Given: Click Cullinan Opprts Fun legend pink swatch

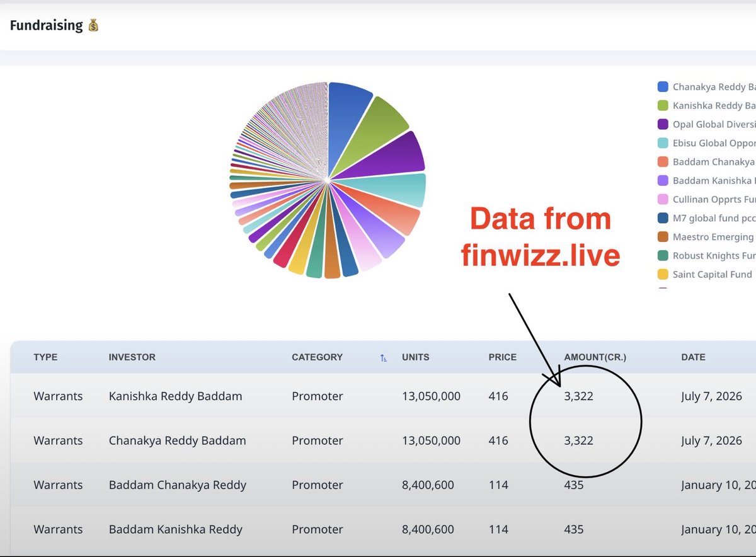Looking at the screenshot, I should pos(663,199).
